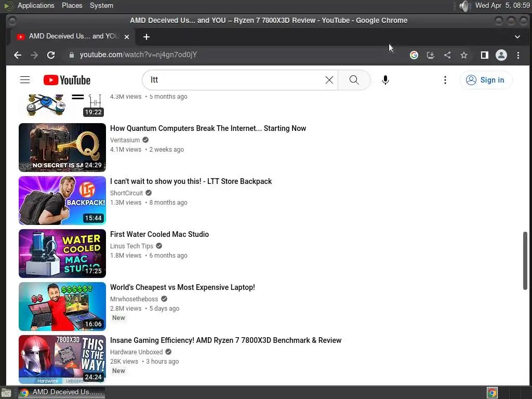Screen dimensions: 532x399
Task: Click the install app icon in address bar
Action: click(x=431, y=55)
